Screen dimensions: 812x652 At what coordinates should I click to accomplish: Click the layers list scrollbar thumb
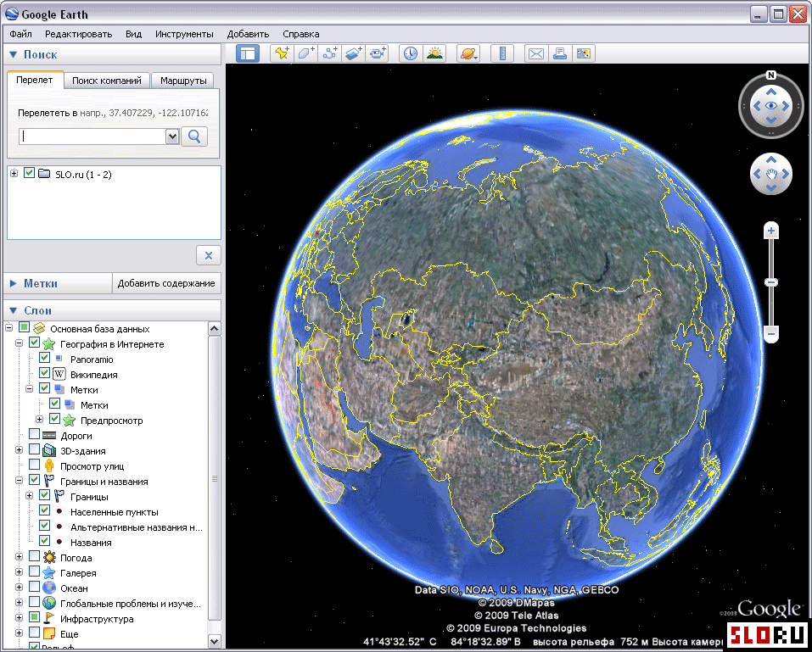coord(215,477)
